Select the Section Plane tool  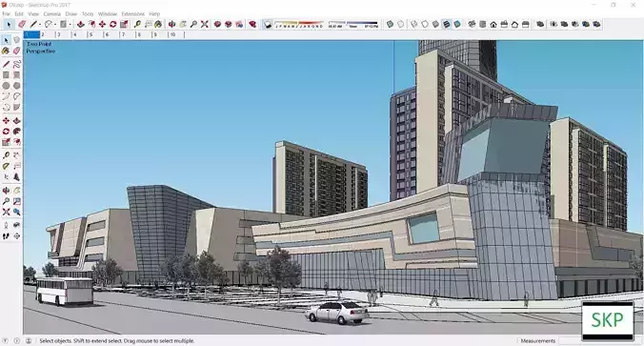click(x=16, y=235)
